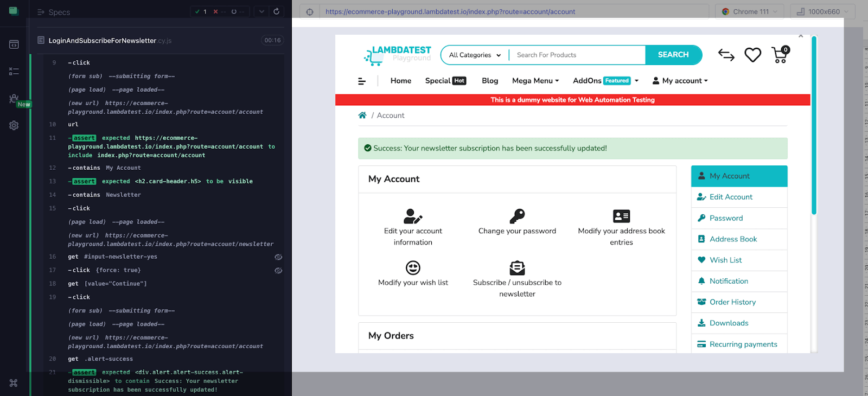Click the Search For Products field
The width and height of the screenshot is (868, 396).
coord(577,55)
